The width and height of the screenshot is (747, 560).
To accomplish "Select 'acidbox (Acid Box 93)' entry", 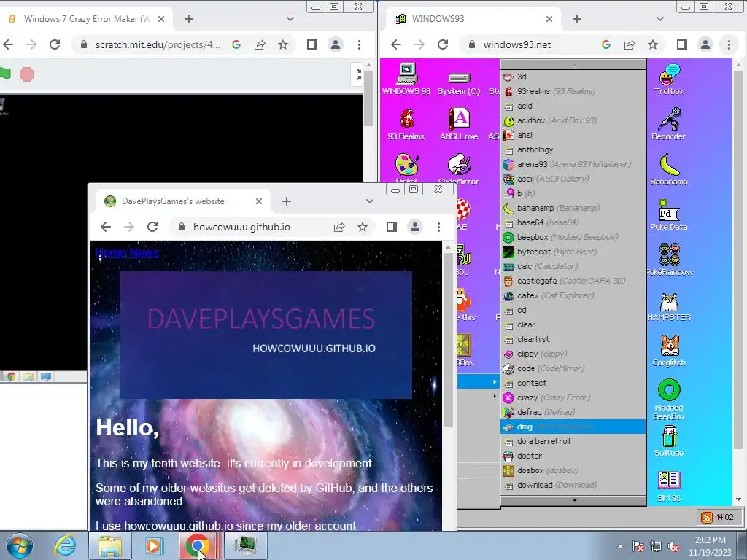I will [573, 120].
